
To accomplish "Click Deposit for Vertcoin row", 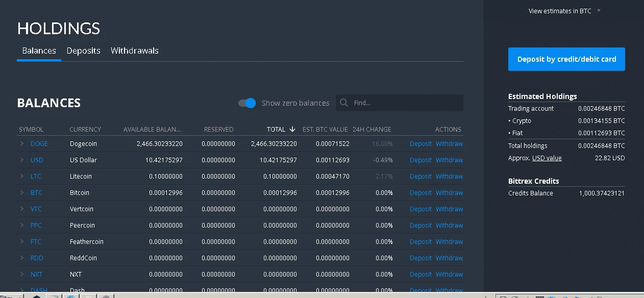I will pos(421,209).
